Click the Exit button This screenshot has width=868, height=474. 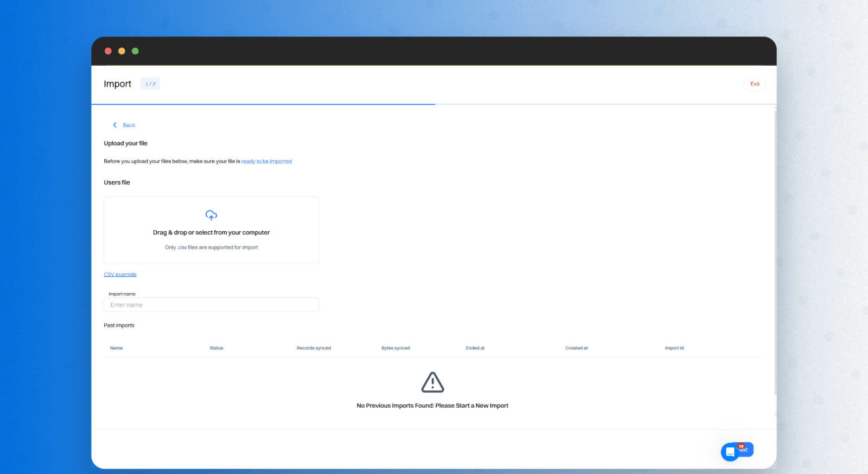754,84
